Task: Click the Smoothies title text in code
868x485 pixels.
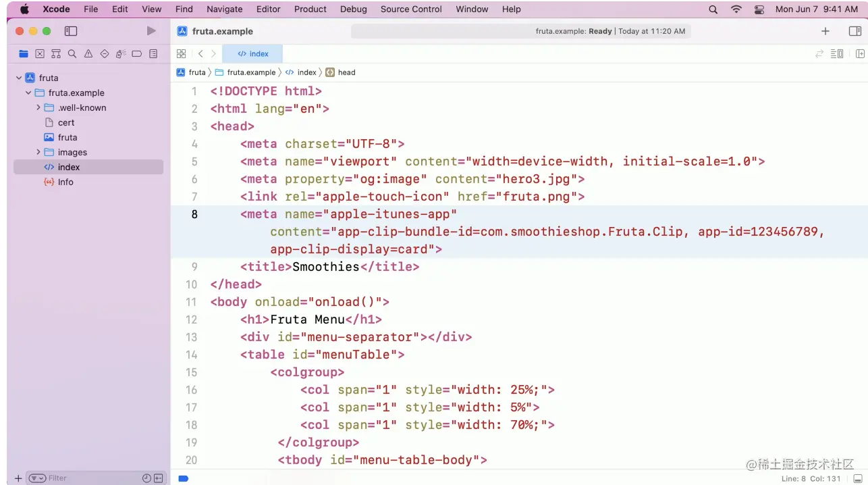Action: (x=325, y=267)
